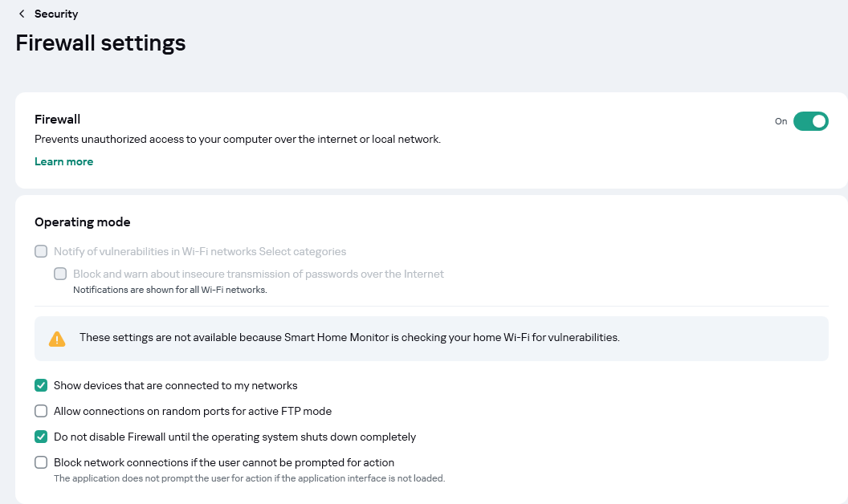Image resolution: width=848 pixels, height=504 pixels.
Task: Tick the Notify of vulnerabilities in Wi-Fi checkbox
Action: click(41, 251)
